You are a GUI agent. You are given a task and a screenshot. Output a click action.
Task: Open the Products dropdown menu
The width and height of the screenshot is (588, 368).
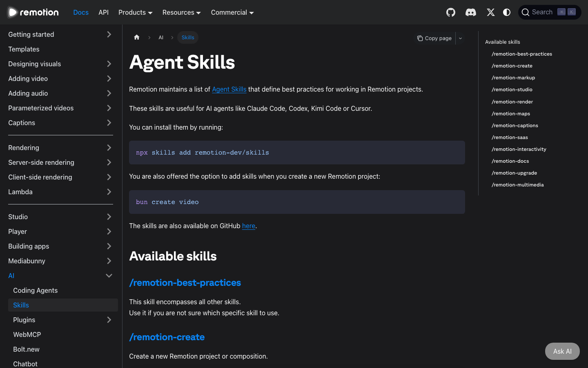click(135, 12)
